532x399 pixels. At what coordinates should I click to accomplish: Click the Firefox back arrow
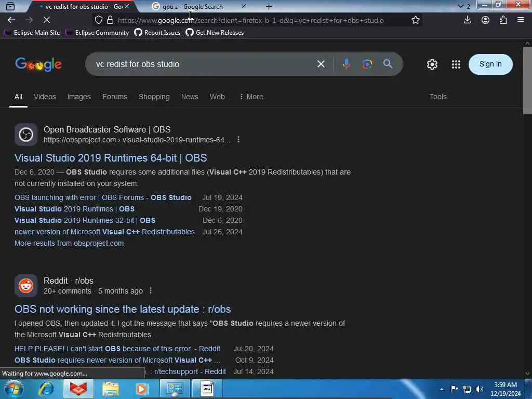(x=11, y=20)
